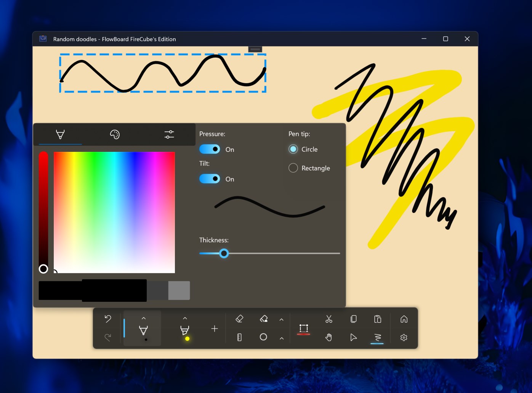The height and width of the screenshot is (393, 532).
Task: Add a new pen with plus icon
Action: [x=215, y=329]
